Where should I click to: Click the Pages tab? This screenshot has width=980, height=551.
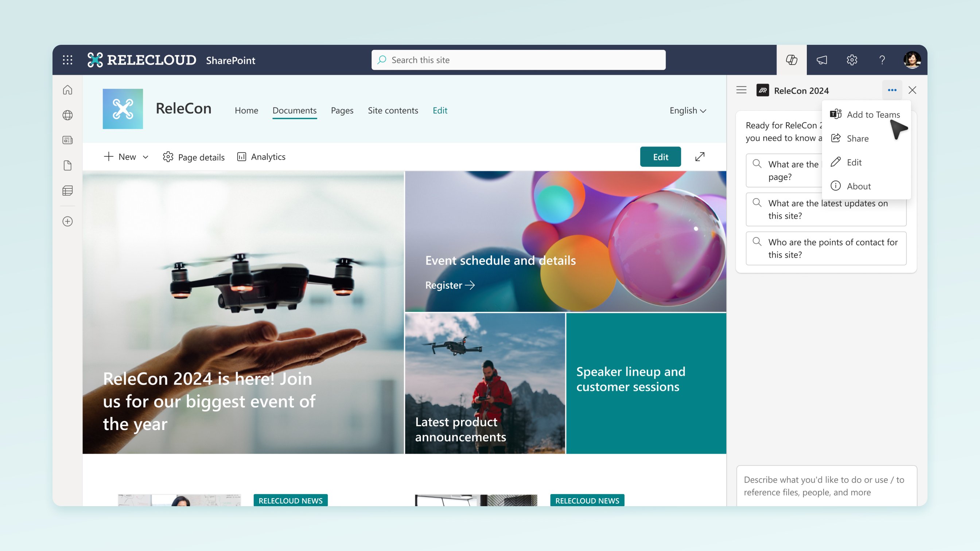point(342,110)
